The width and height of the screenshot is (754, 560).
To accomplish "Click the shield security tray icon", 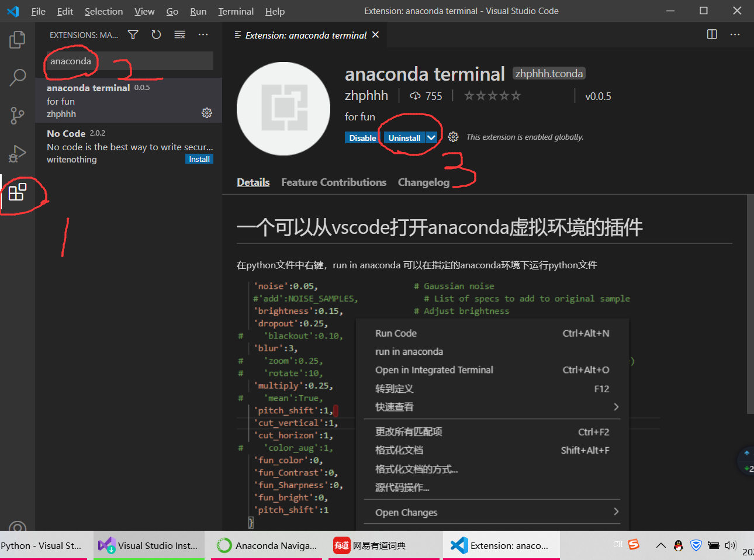I will tap(696, 545).
